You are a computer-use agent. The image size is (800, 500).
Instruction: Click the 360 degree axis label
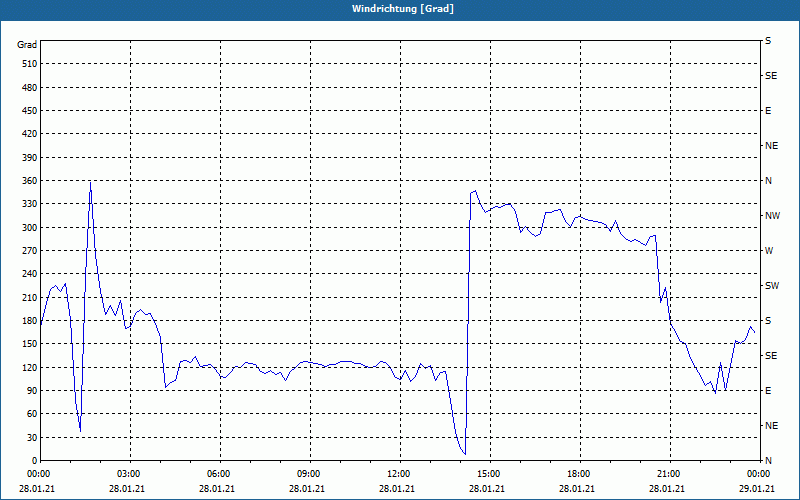tap(30, 181)
